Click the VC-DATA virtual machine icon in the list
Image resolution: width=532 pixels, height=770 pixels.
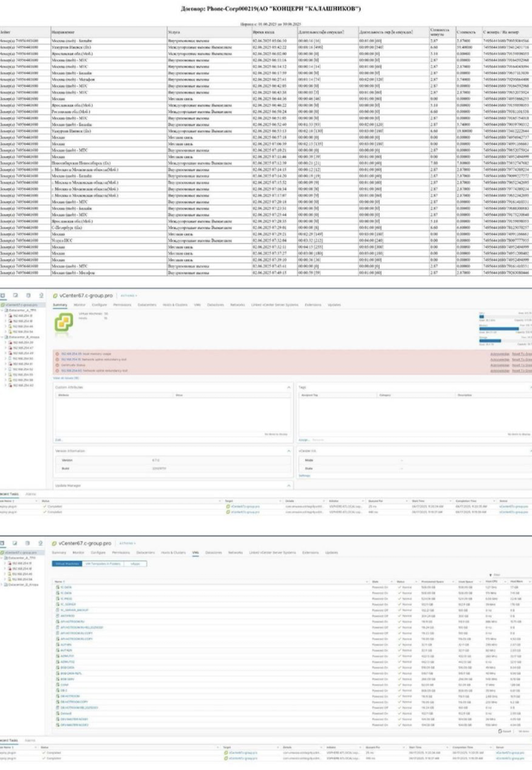coord(58,587)
